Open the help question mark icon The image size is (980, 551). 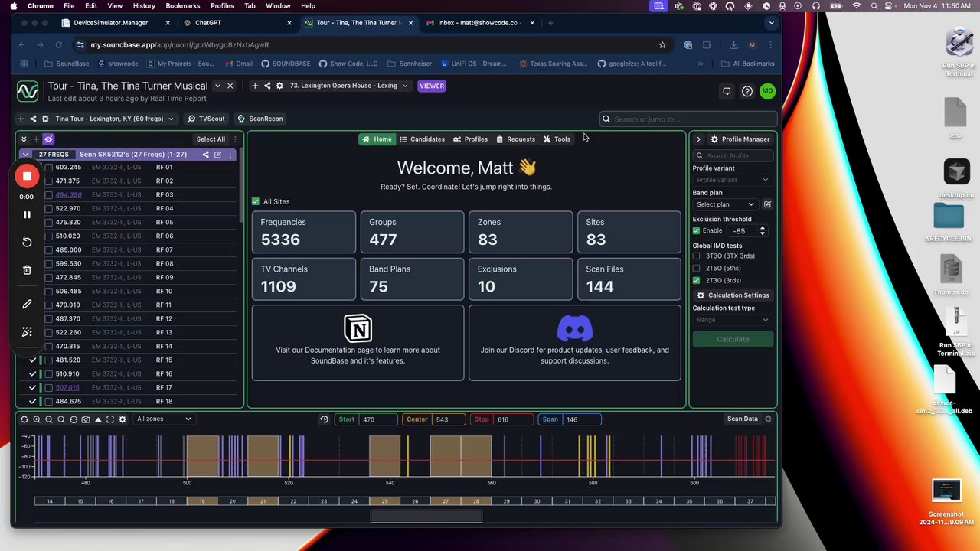pyautogui.click(x=747, y=91)
